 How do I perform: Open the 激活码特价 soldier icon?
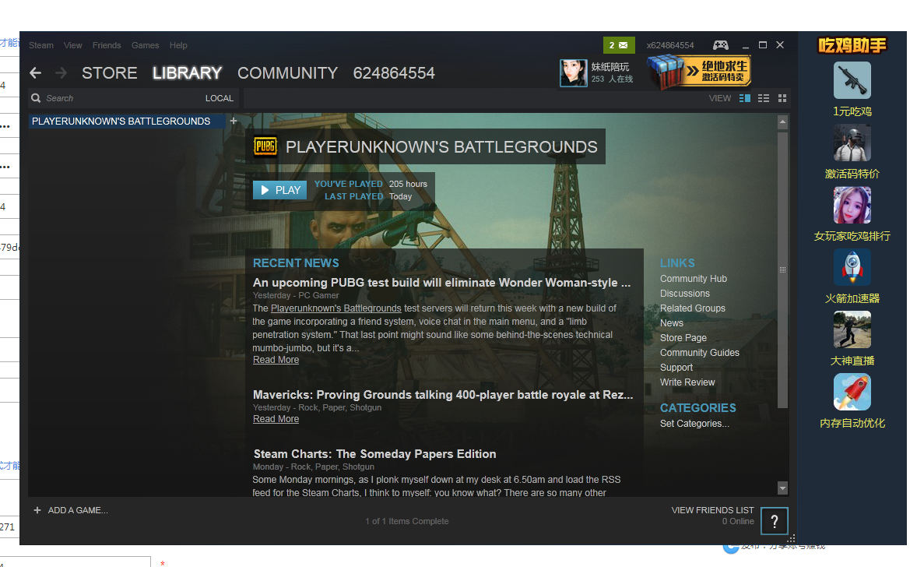852,143
